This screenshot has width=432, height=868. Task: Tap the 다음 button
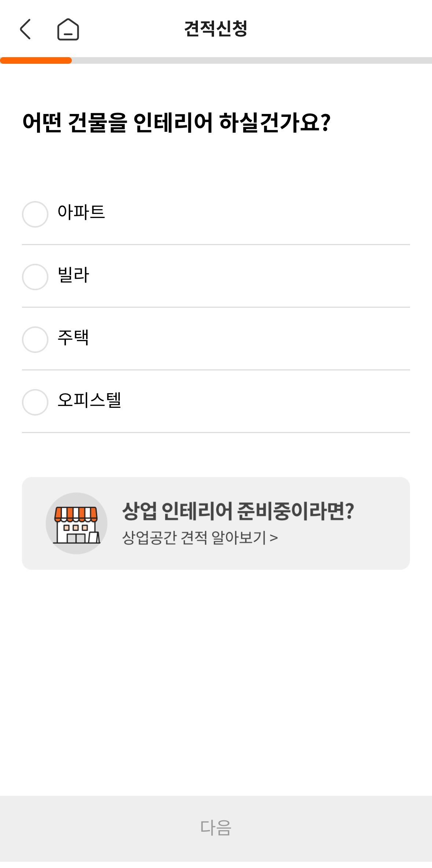pos(216,828)
